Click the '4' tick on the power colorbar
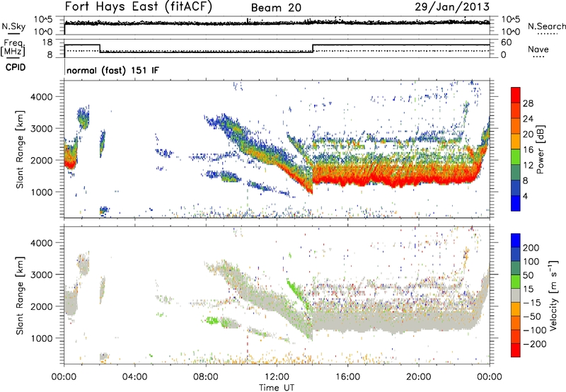Screen dimensions: 566x392 point(525,196)
